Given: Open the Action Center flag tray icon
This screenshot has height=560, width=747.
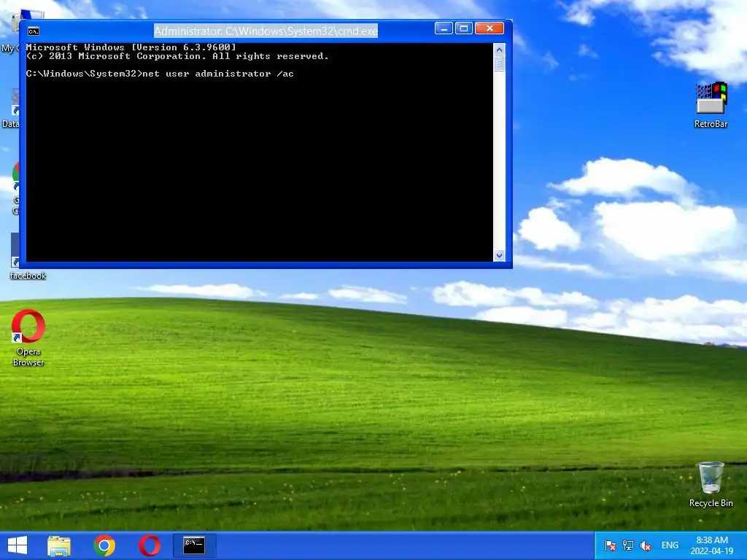Looking at the screenshot, I should tap(611, 545).
